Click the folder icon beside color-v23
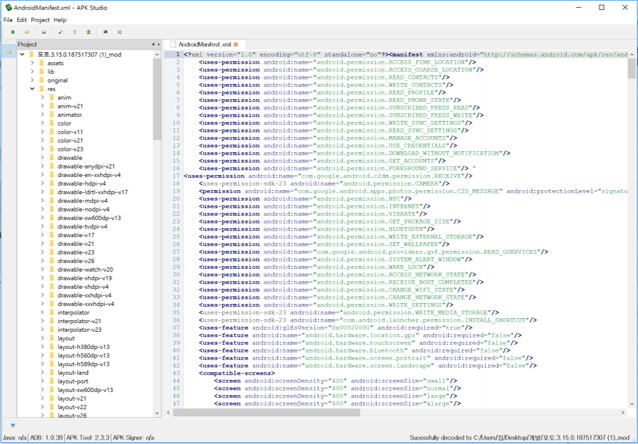Viewport: 638px width, 444px height. [x=52, y=149]
